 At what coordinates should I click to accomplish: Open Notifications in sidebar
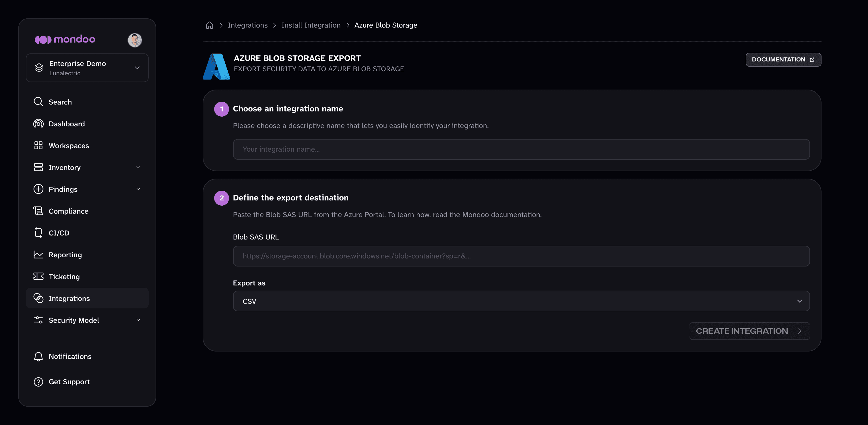87,357
